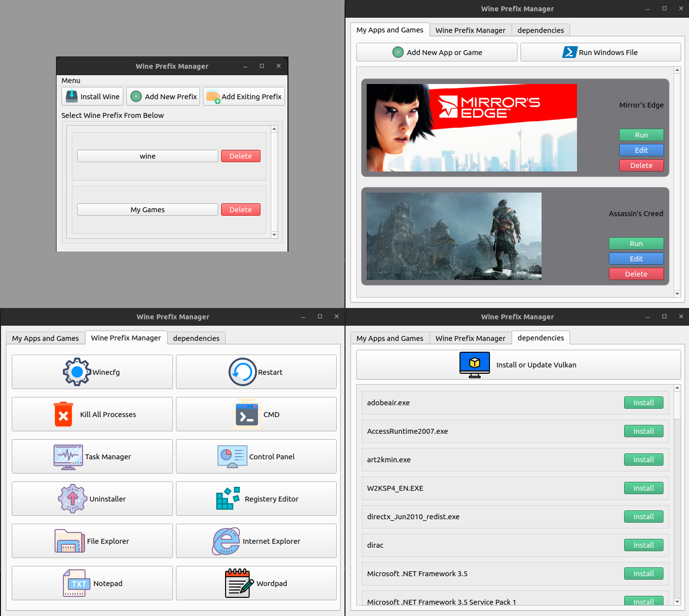Open Winecfg via its gear icon
This screenshot has height=616, width=689.
pos(77,372)
